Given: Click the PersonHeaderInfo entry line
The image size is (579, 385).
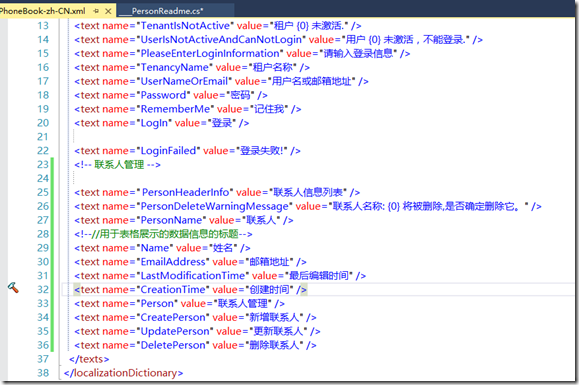Looking at the screenshot, I should point(217,192).
